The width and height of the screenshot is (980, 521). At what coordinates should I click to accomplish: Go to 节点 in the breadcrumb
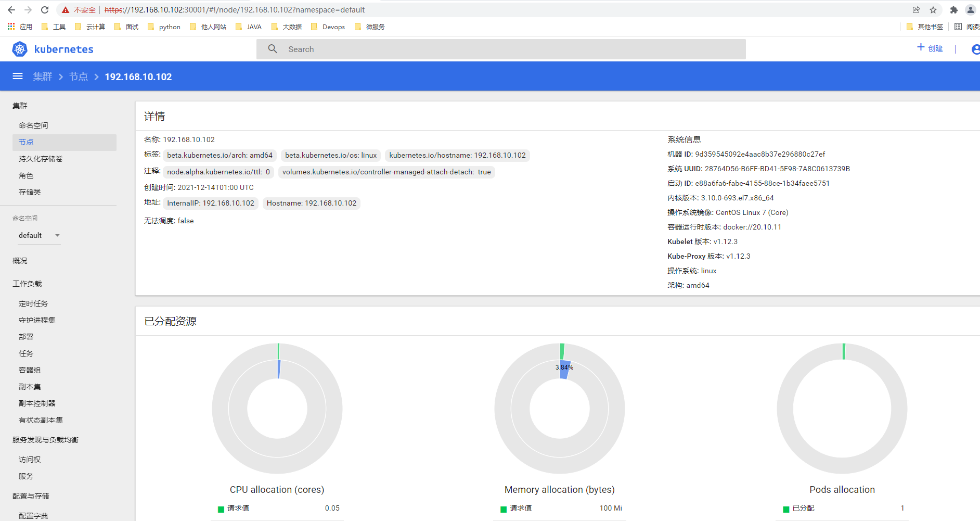click(79, 77)
